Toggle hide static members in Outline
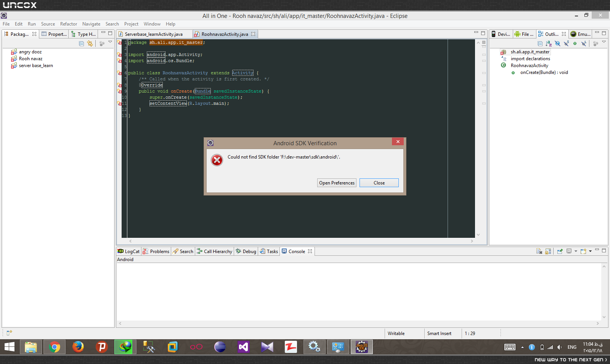 click(x=566, y=43)
